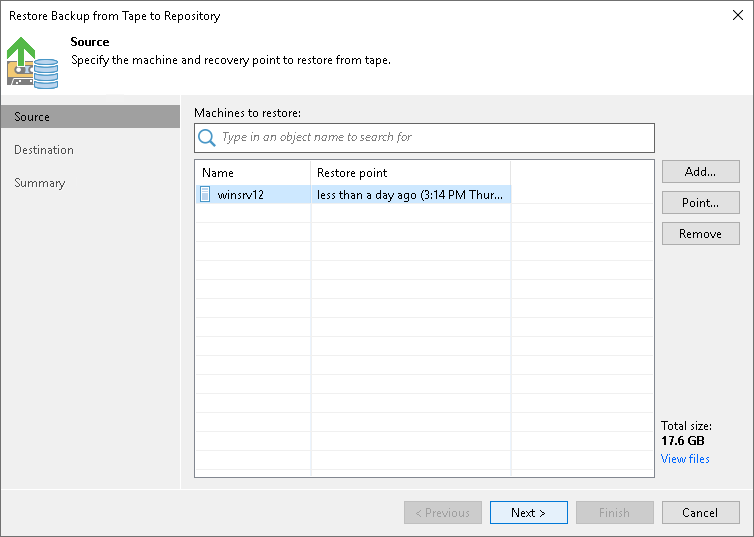Remove the selected machine

click(x=701, y=234)
